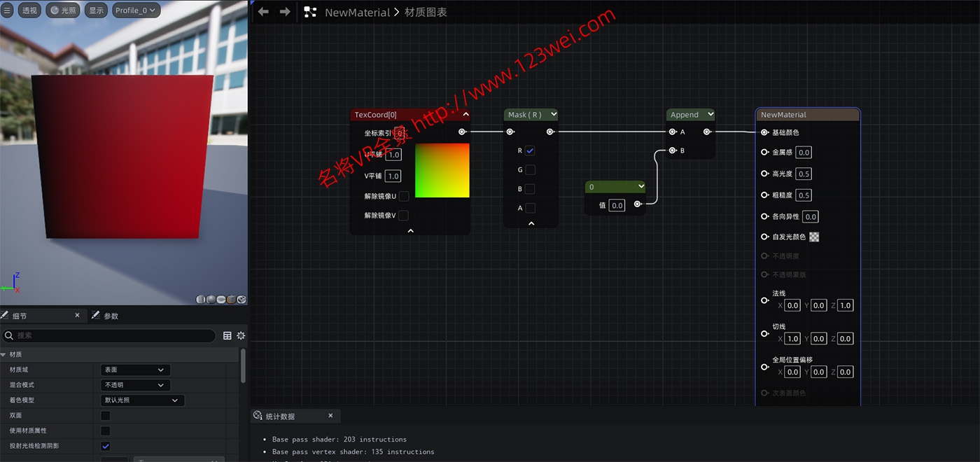This screenshot has width=980, height=462.
Task: Click the custom preview mesh icon
Action: click(x=240, y=299)
